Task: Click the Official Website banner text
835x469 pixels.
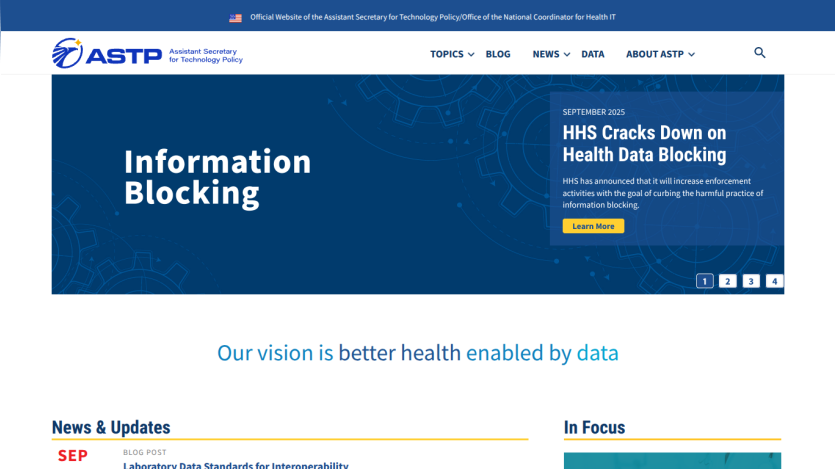Action: coord(433,17)
